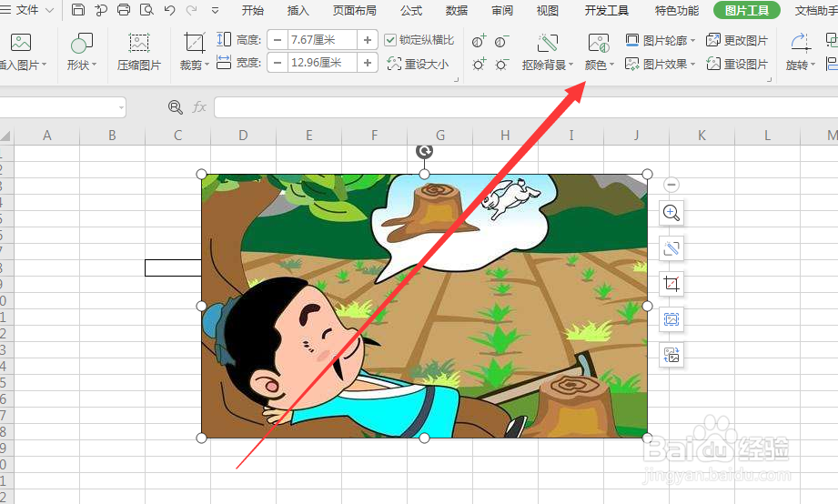Open Print Preview from the quick toolbar

(x=146, y=10)
